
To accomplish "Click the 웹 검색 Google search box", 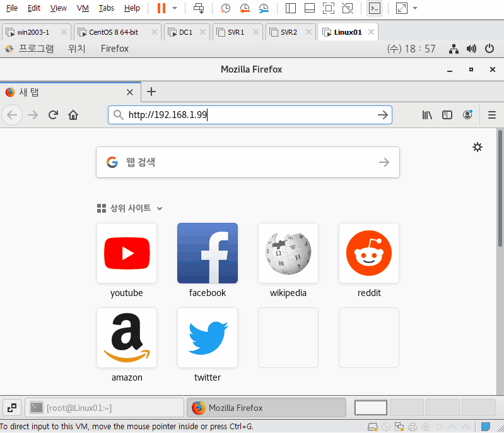I will 248,162.
